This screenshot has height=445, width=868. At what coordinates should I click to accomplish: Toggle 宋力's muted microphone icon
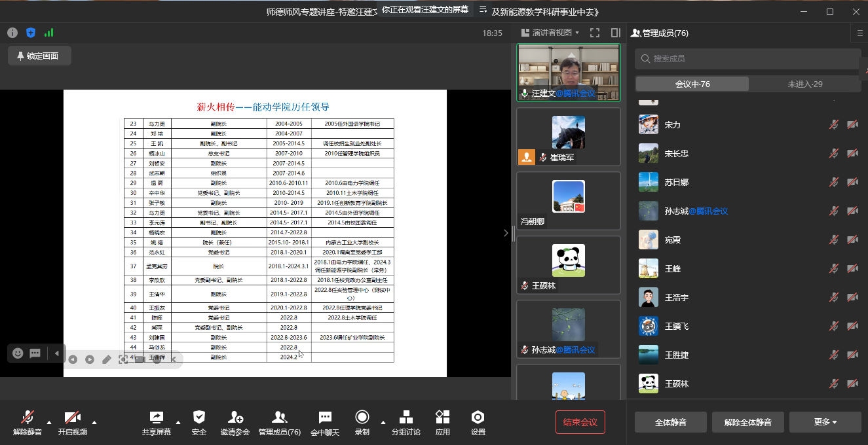coord(833,124)
